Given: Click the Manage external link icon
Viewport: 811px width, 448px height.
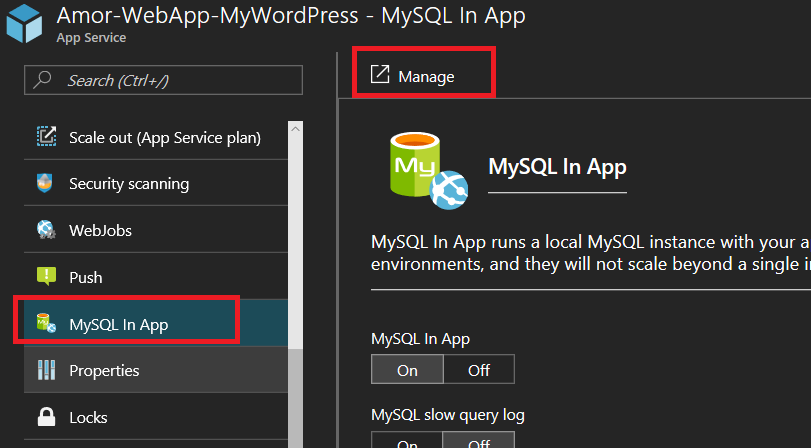Looking at the screenshot, I should click(x=380, y=74).
